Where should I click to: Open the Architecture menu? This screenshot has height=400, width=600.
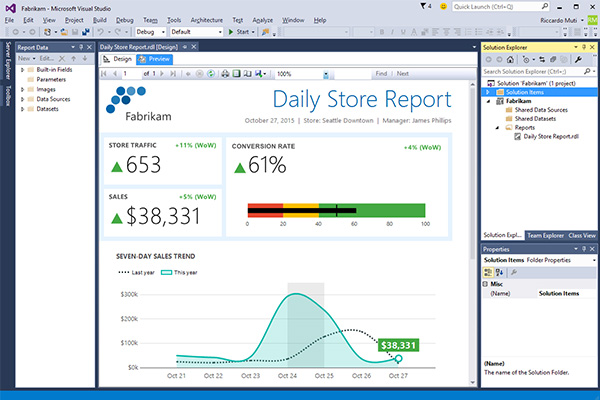tap(207, 20)
